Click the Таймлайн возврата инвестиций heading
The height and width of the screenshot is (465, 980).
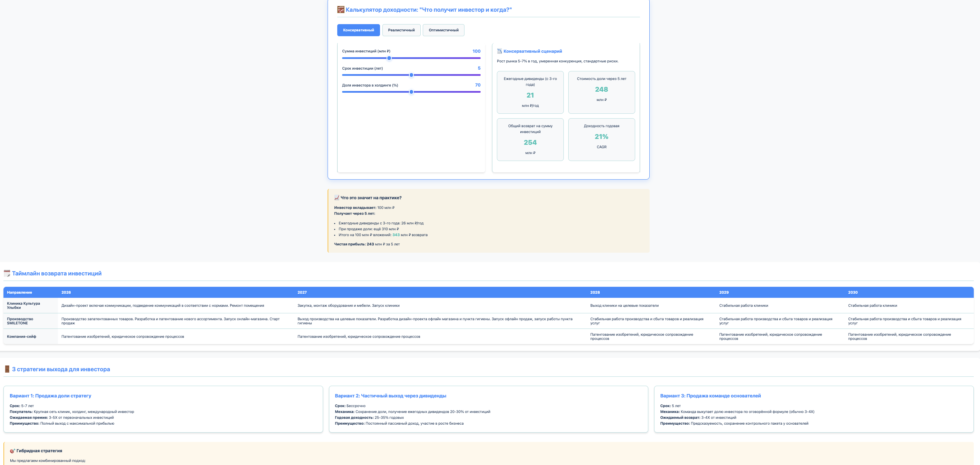pos(57,273)
